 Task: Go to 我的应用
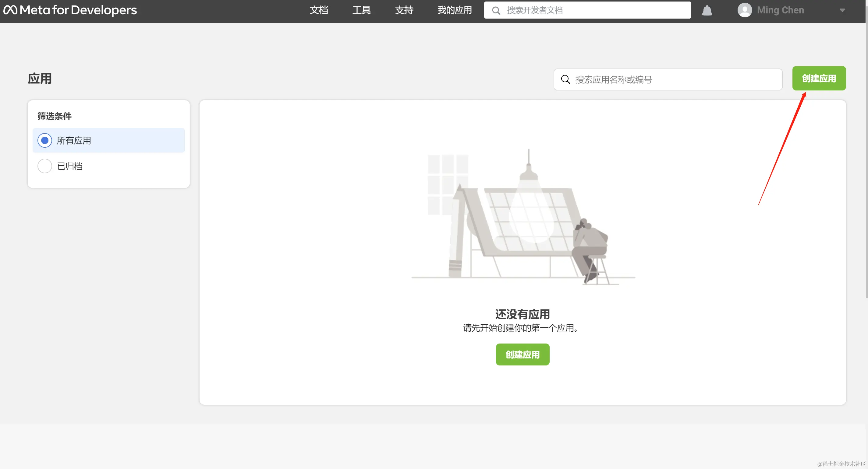click(x=455, y=10)
